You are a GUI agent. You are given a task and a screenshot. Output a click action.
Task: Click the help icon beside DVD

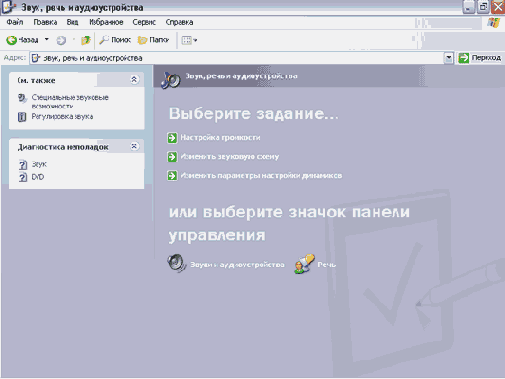click(23, 177)
